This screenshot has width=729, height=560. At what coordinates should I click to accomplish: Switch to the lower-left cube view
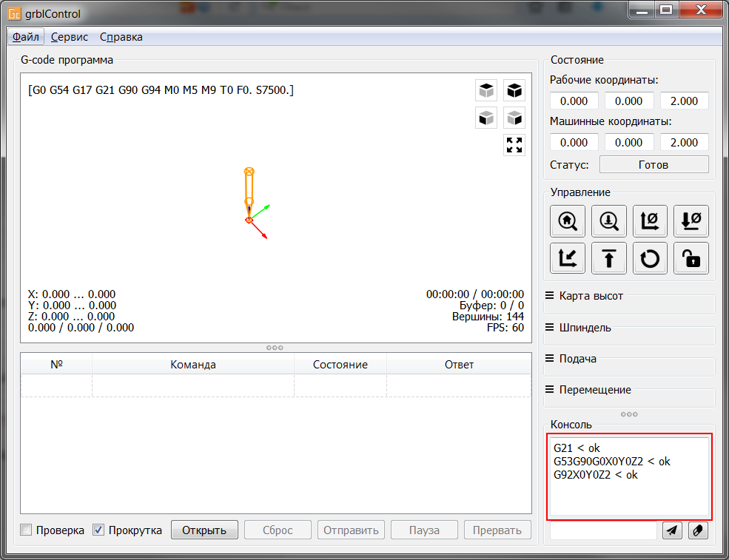click(x=486, y=118)
